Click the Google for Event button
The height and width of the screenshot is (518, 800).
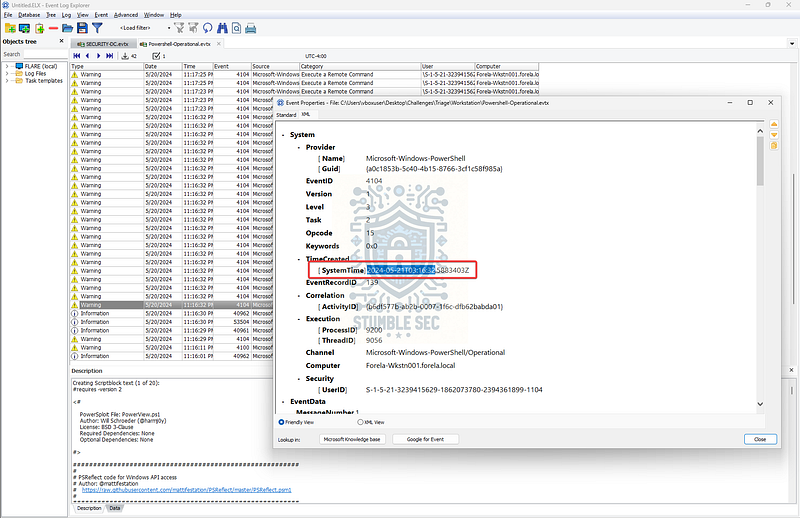coord(425,439)
